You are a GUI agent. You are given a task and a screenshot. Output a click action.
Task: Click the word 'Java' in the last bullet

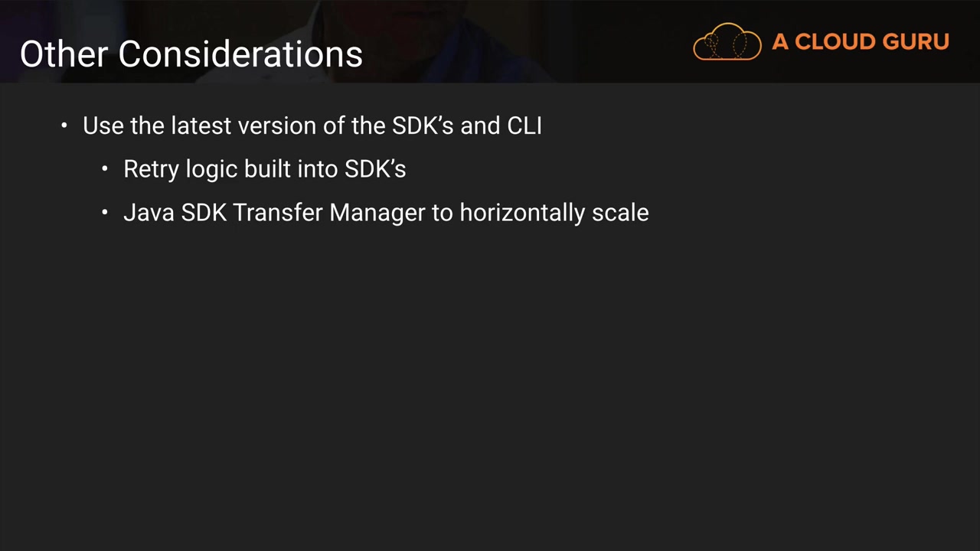(149, 213)
